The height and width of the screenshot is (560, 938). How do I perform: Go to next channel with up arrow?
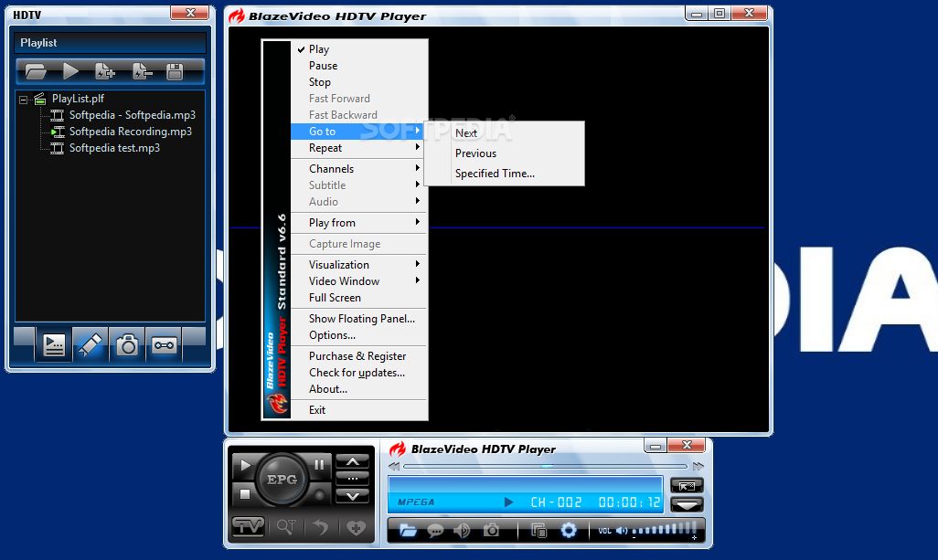pyautogui.click(x=353, y=462)
